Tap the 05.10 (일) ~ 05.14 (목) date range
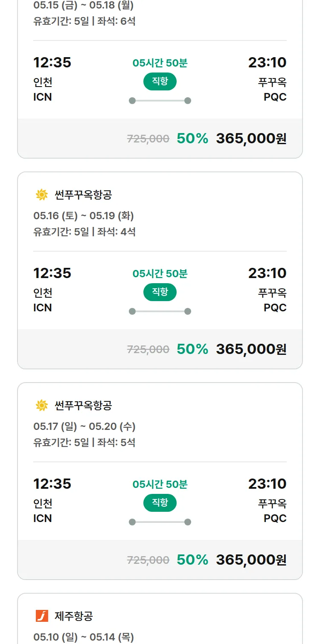The image size is (320, 644). [84, 637]
